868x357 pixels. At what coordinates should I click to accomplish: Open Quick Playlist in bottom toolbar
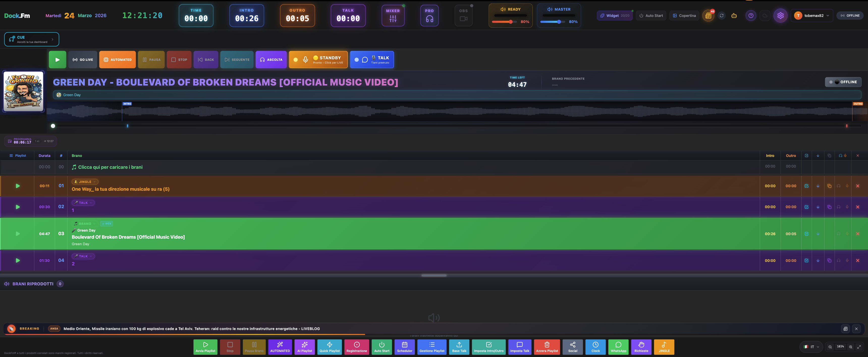(x=330, y=347)
